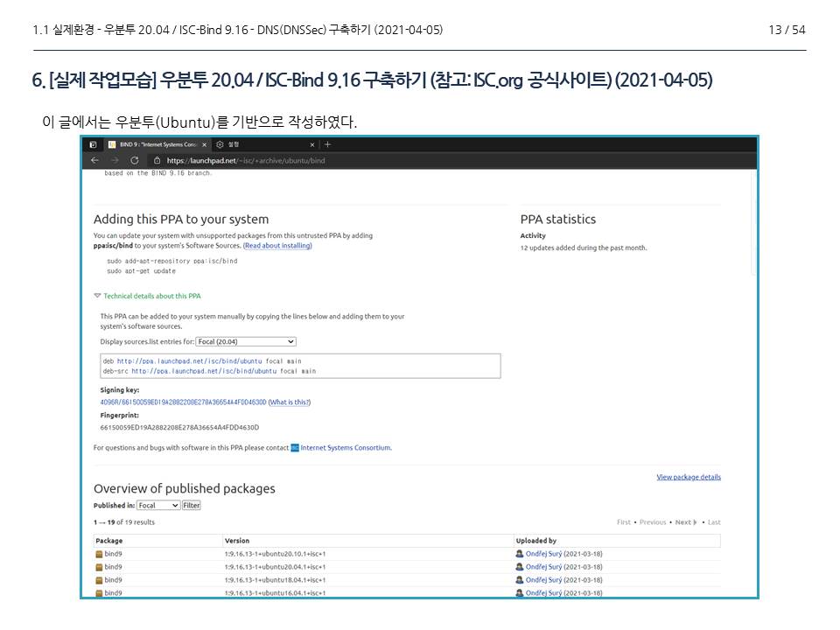The height and width of the screenshot is (630, 840).
Task: Click the ISC logo icon before Consortium
Action: click(x=295, y=448)
